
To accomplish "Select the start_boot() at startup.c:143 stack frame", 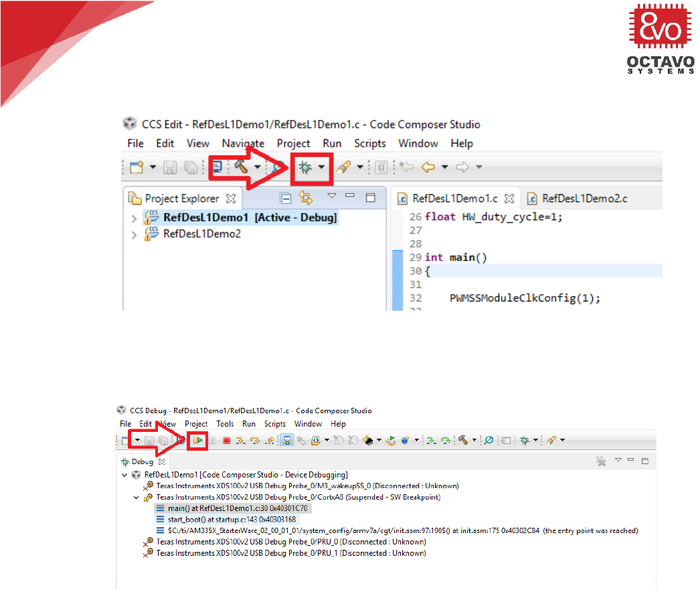I will [226, 520].
